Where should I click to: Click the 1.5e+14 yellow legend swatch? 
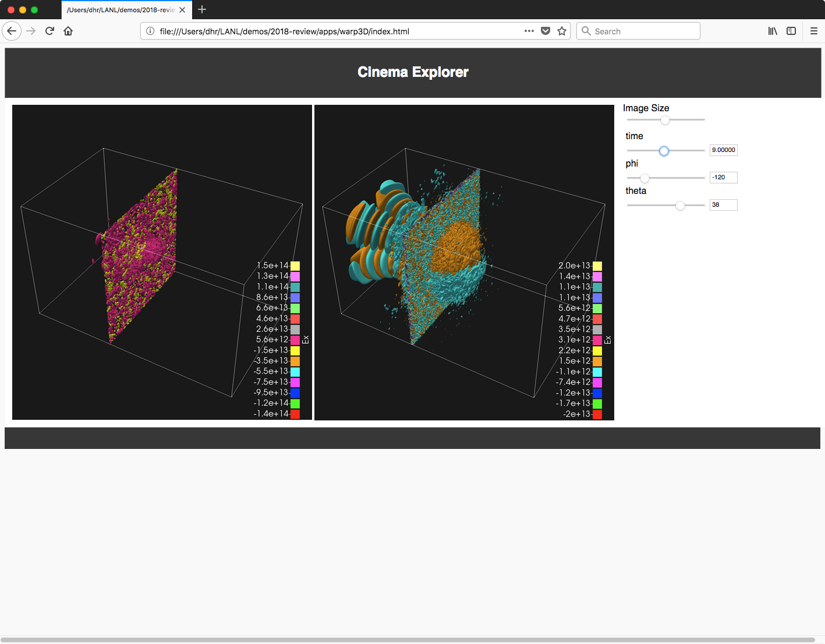[x=295, y=266]
